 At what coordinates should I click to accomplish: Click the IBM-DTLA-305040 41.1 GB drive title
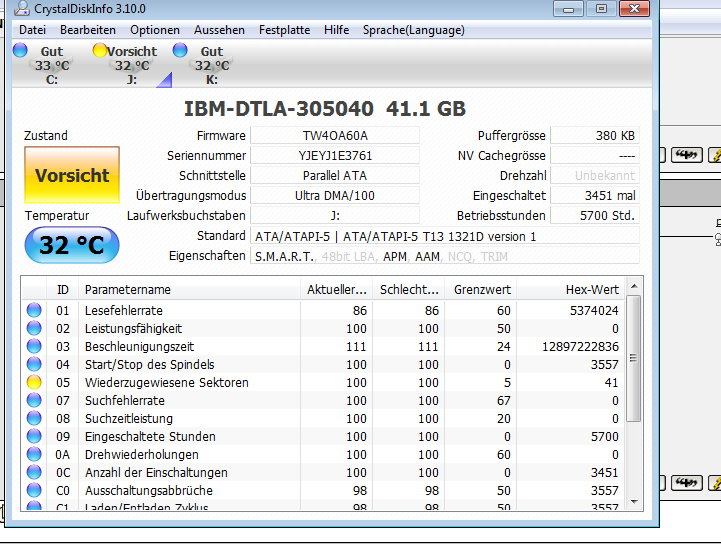coord(325,109)
